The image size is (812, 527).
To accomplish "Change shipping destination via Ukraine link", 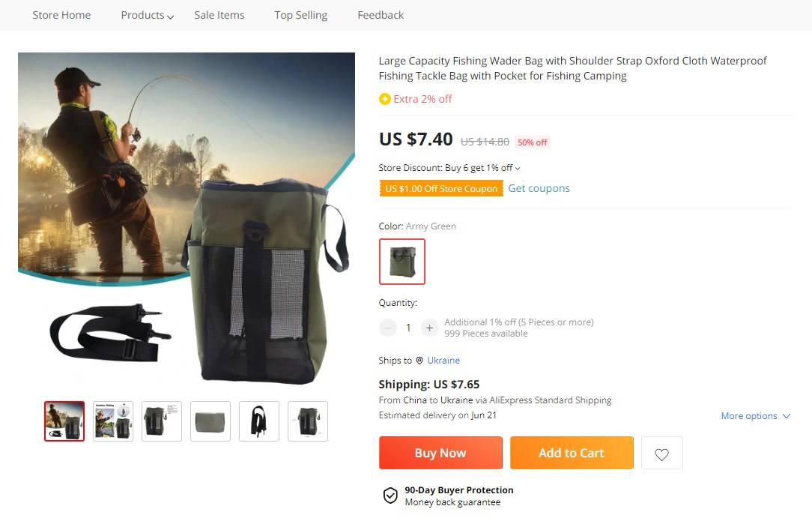I will pos(443,361).
